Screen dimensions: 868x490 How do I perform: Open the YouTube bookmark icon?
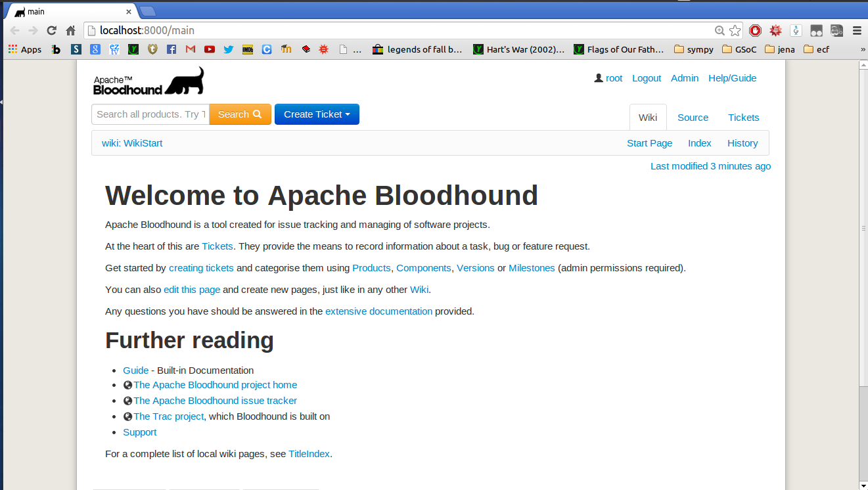[210, 49]
